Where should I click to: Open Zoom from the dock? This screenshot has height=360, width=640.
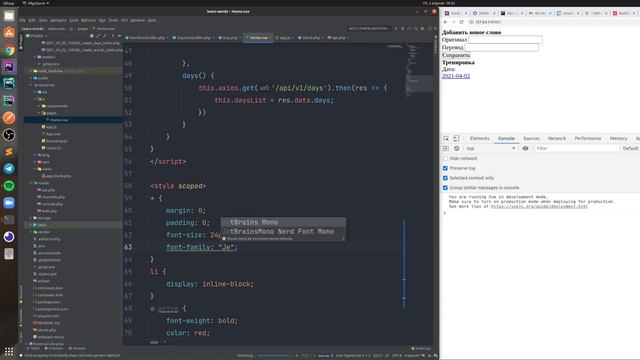coord(9,203)
